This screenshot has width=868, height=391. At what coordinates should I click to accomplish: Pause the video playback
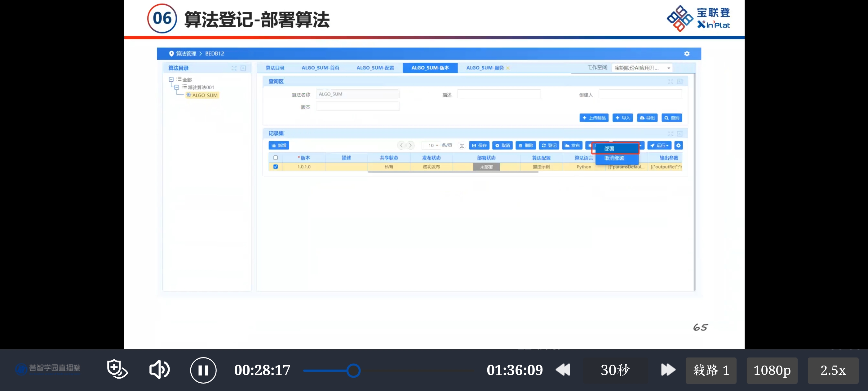[203, 370]
